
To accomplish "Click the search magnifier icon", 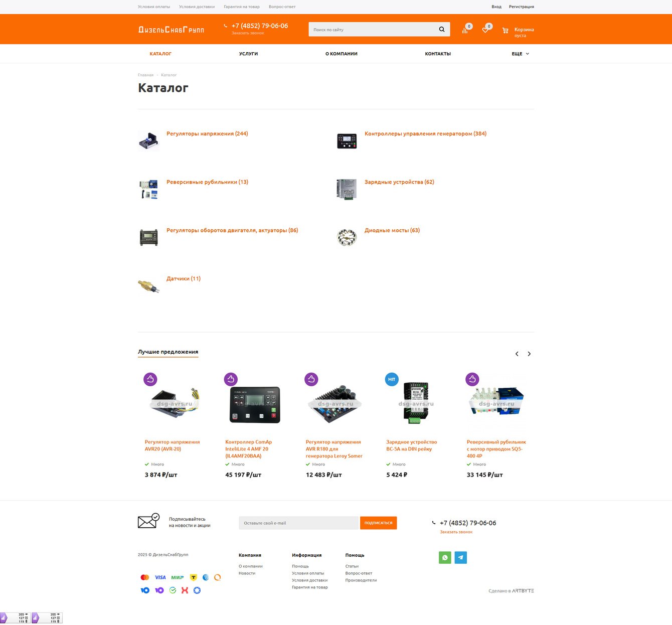I will [x=442, y=29].
